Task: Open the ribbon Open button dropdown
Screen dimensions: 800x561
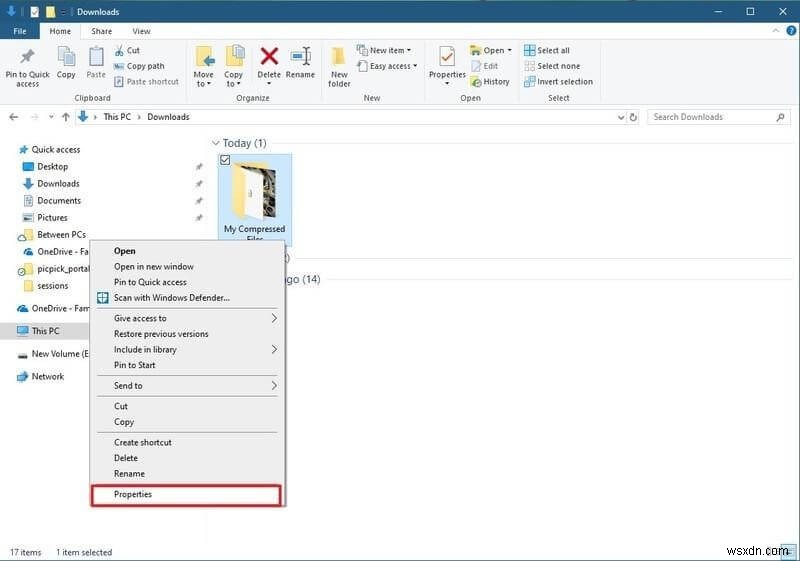Action: click(509, 50)
